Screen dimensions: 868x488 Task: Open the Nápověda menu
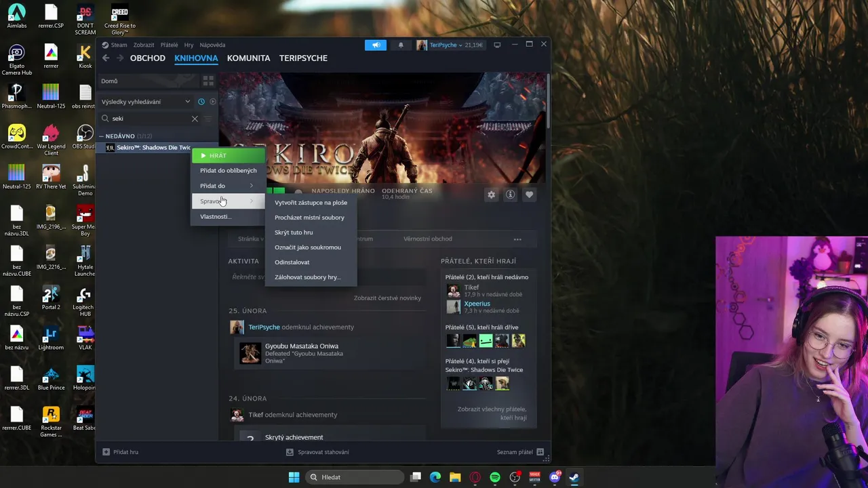click(x=212, y=45)
